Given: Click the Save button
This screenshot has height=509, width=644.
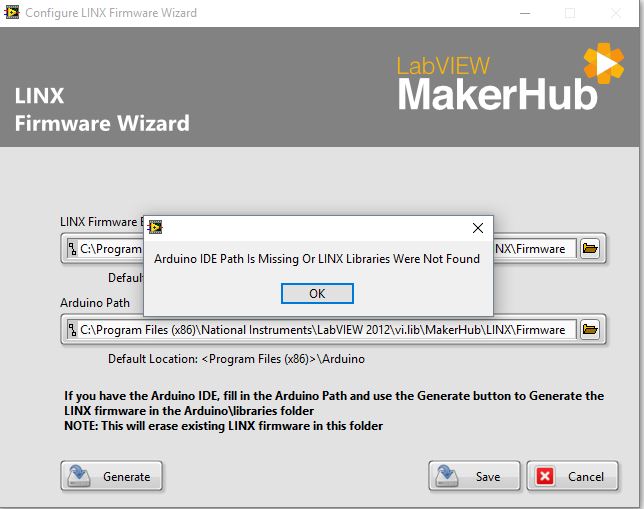Looking at the screenshot, I should [x=474, y=476].
